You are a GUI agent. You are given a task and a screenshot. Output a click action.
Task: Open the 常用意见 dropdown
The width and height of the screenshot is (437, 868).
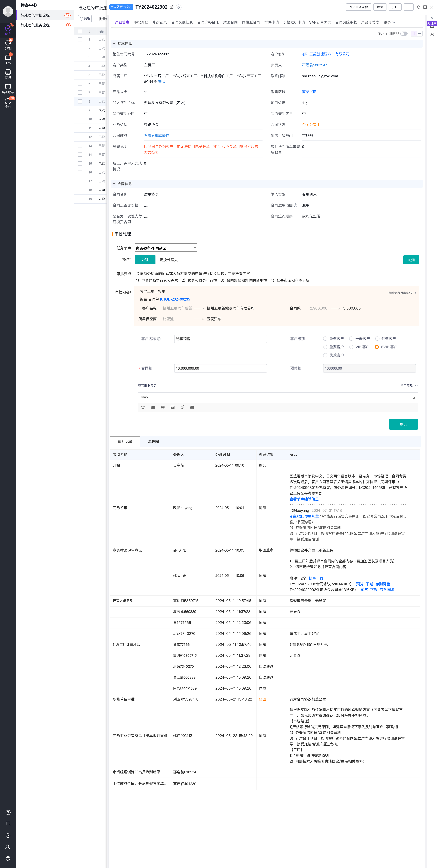coord(409,386)
